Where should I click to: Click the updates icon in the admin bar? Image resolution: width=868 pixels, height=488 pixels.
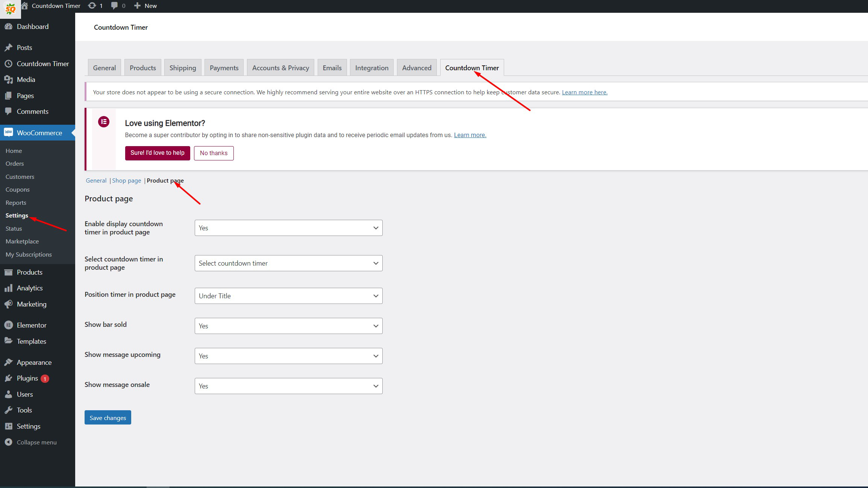[91, 5]
